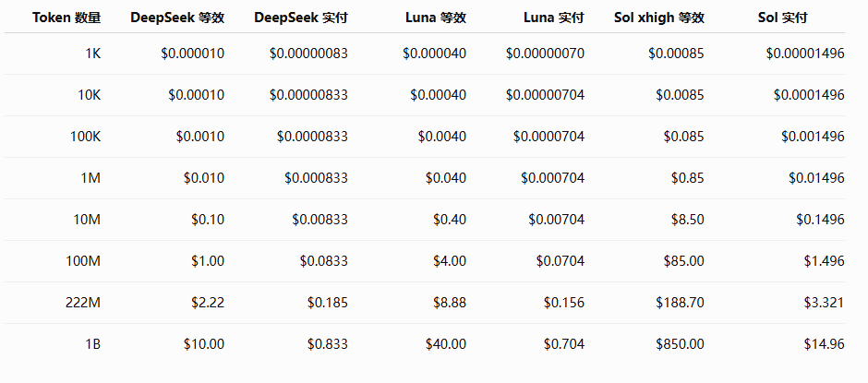The width and height of the screenshot is (868, 383).
Task: Pick the 100K Sol xhigh value "$0.085"
Action: (x=683, y=137)
